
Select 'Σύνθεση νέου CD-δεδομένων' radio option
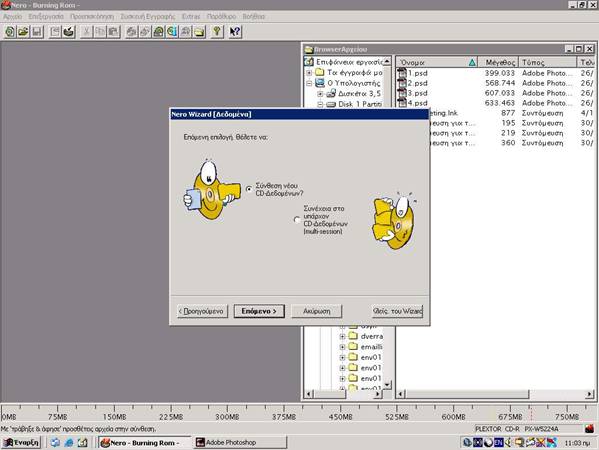click(249, 189)
